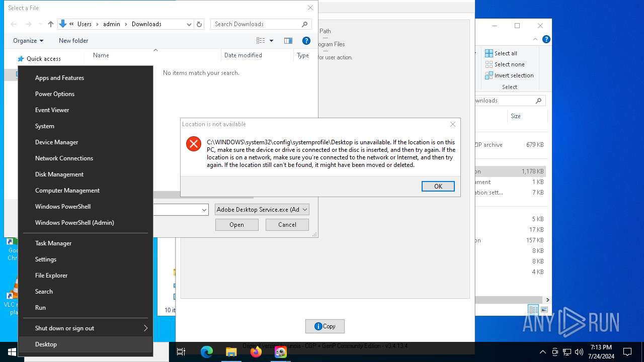This screenshot has width=644, height=362.
Task: Open the Adobe Desktop Service.exe file type dropdown
Action: coord(262,210)
